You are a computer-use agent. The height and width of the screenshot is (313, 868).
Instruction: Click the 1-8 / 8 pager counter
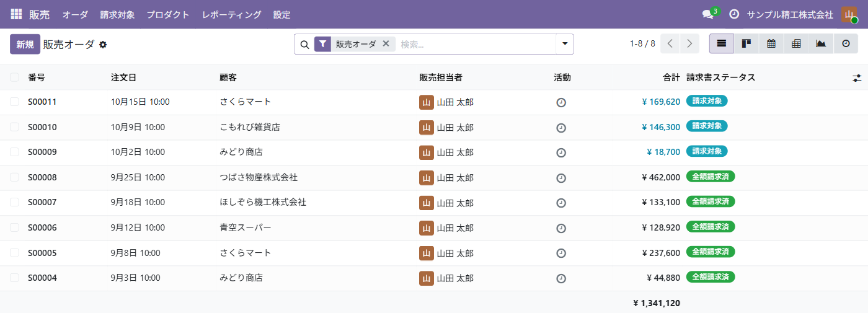[642, 44]
